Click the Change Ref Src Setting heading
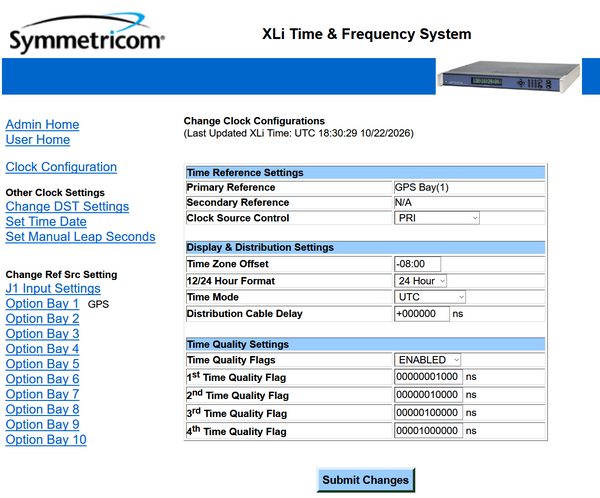Screen dimensions: 600x498 click(x=61, y=274)
